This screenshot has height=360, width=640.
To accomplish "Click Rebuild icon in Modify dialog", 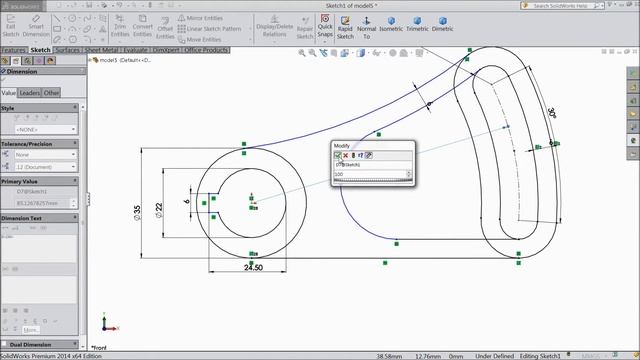I will point(353,155).
